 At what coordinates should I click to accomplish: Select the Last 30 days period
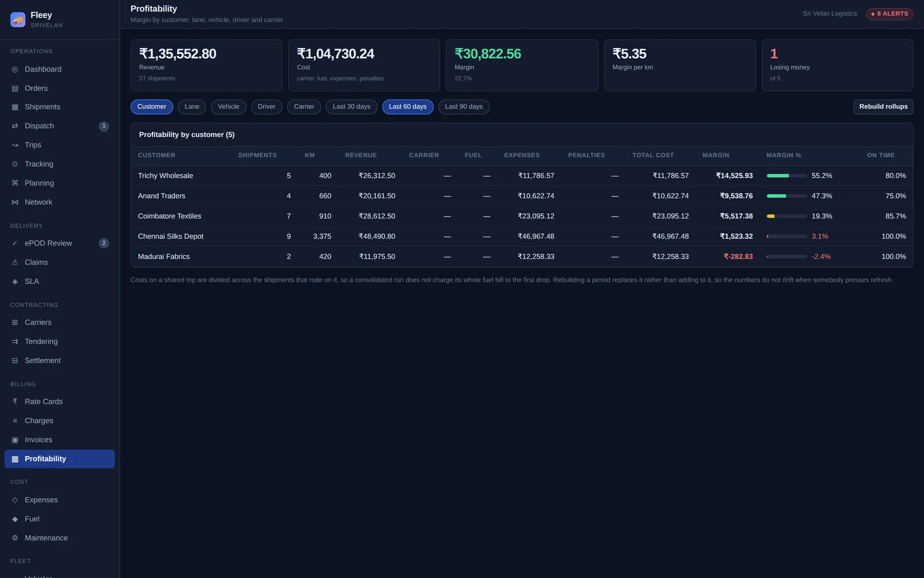352,107
